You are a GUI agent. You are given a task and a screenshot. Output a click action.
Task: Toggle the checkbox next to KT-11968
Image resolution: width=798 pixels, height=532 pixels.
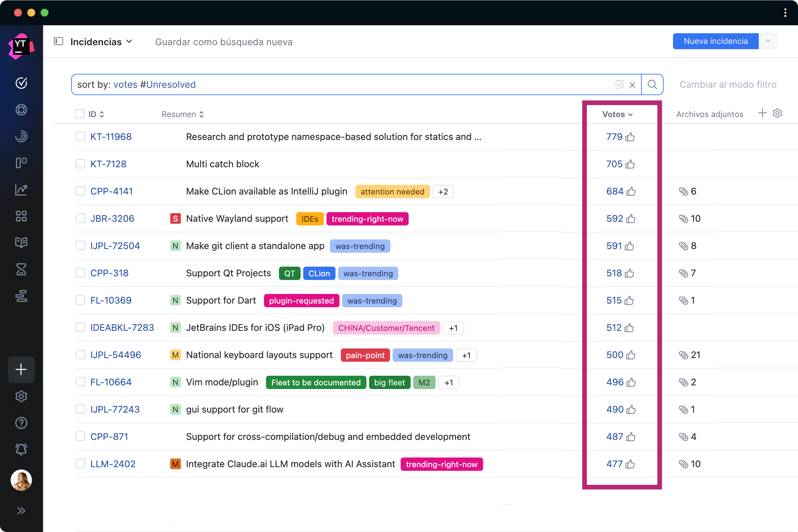[80, 136]
